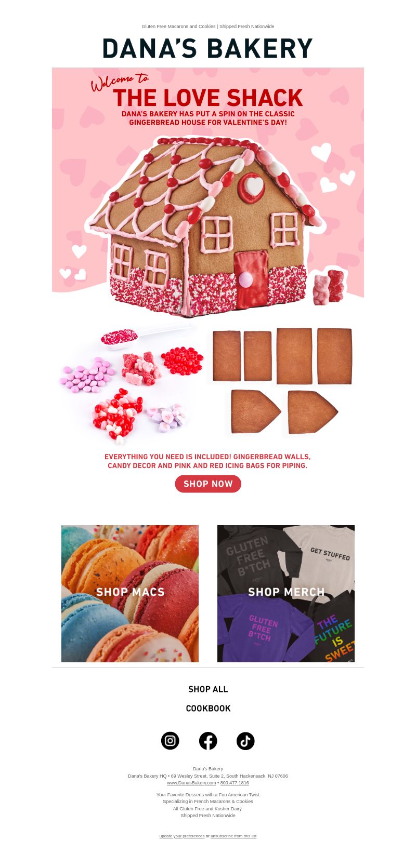This screenshot has width=416, height=868.
Task: Click update your preferences link
Action: point(182,836)
